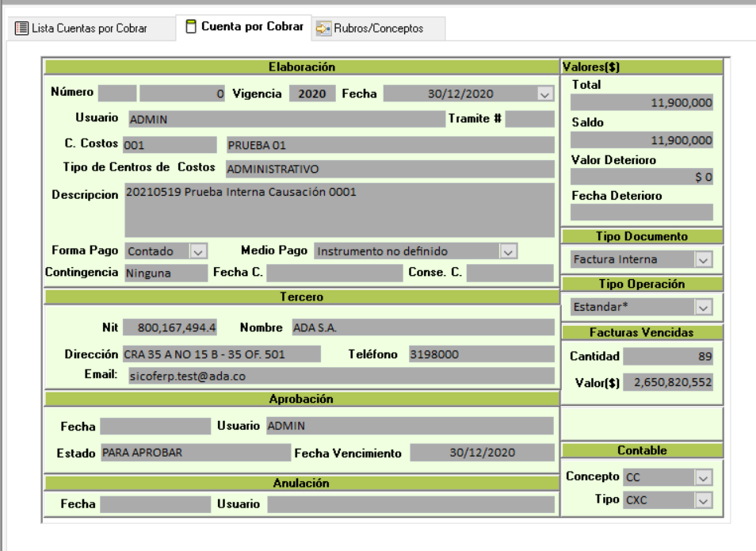Viewport: 756px width, 551px height.
Task: Click the Tramite # field
Action: 529,119
